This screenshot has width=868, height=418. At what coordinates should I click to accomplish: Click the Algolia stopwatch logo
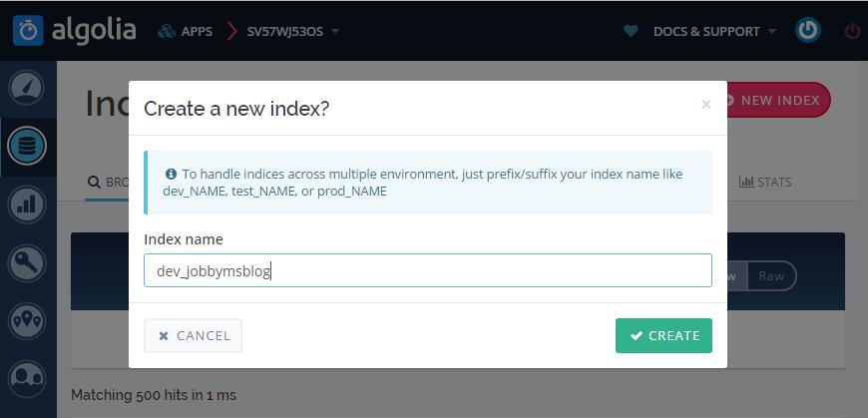click(x=28, y=31)
